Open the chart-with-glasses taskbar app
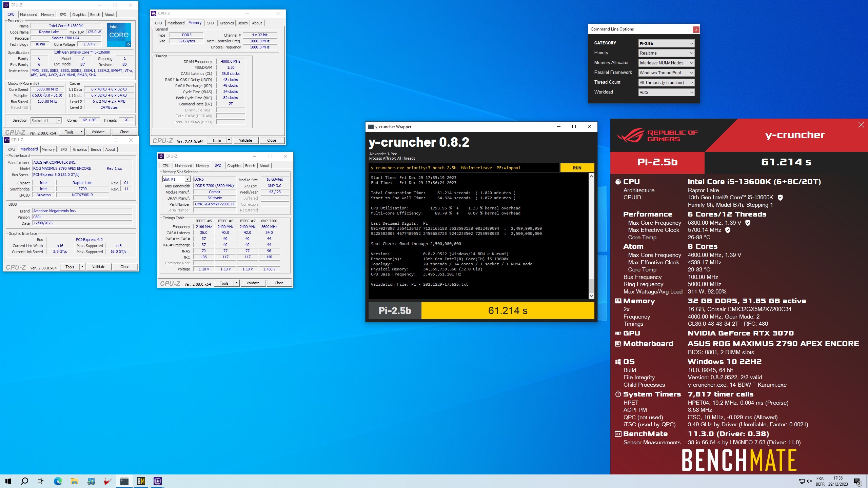Screen dimensions: 868x488 [91, 481]
